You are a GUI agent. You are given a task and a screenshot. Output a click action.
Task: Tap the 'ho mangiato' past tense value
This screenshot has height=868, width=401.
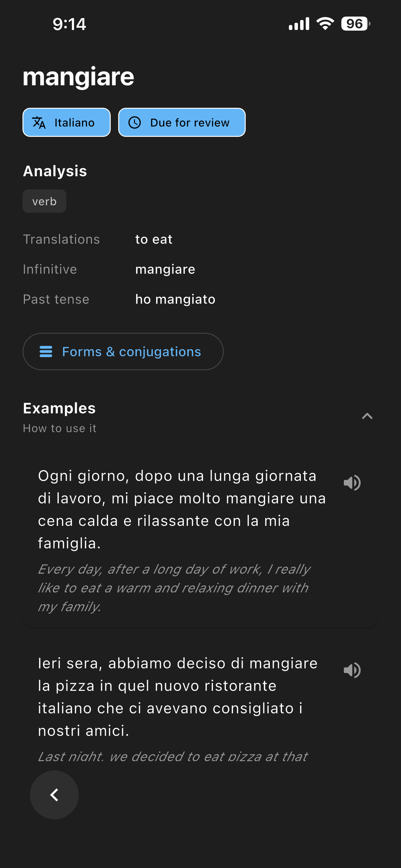coord(175,299)
